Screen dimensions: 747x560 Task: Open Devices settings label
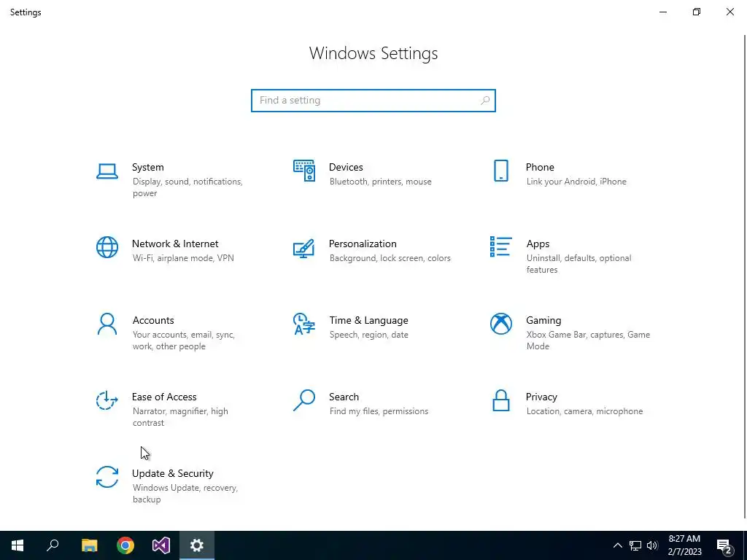pos(346,167)
